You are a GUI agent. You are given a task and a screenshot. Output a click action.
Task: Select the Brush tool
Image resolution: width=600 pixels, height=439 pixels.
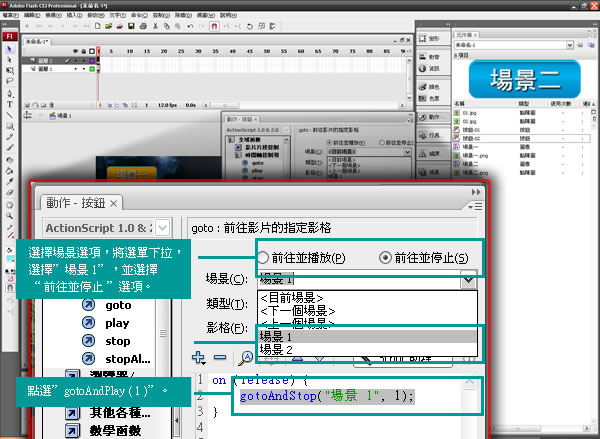click(10, 148)
